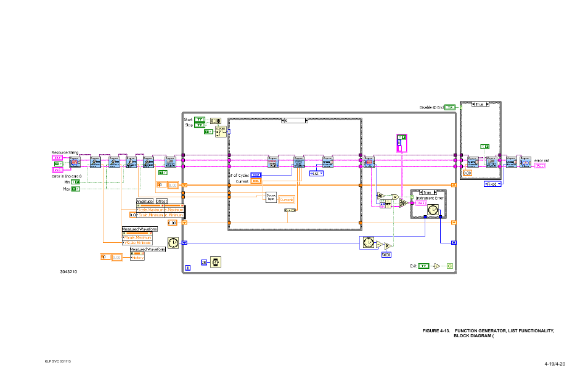
Task: Select the VI icon wired to # of Cycles
Action: [300, 162]
